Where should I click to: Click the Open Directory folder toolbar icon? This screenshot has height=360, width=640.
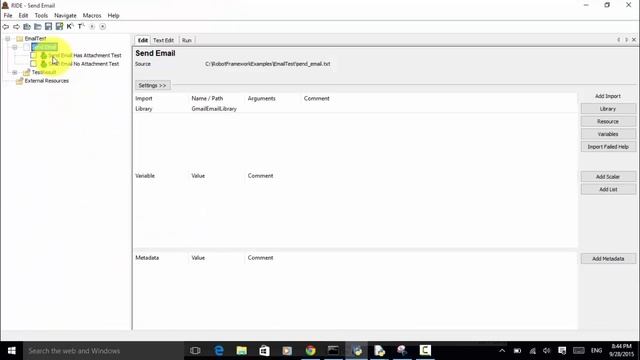38,27
